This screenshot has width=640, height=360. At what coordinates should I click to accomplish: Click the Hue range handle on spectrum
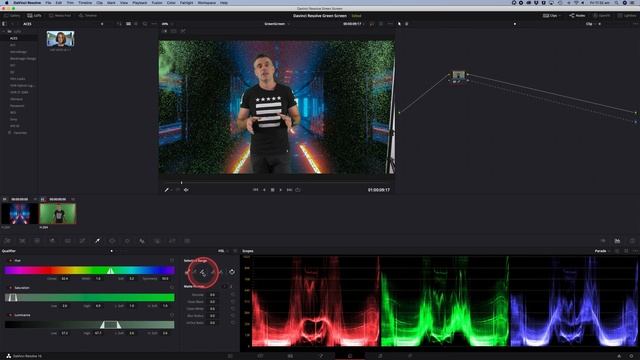[x=110, y=271]
